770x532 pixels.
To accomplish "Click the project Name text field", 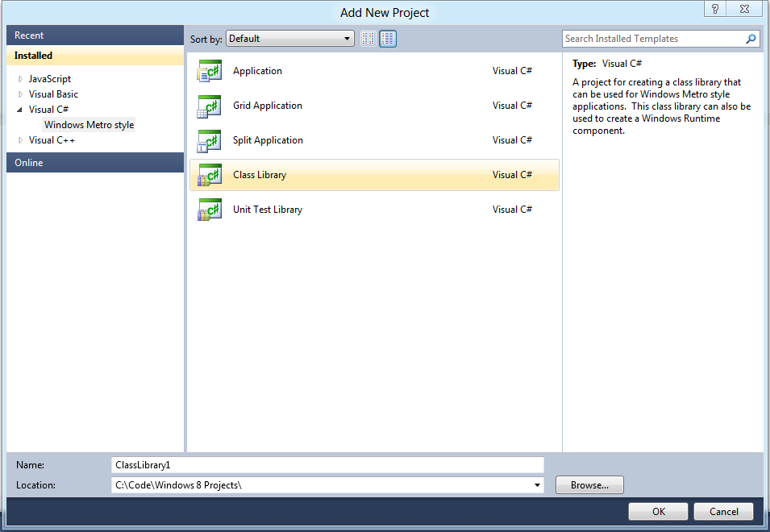I will click(x=327, y=465).
